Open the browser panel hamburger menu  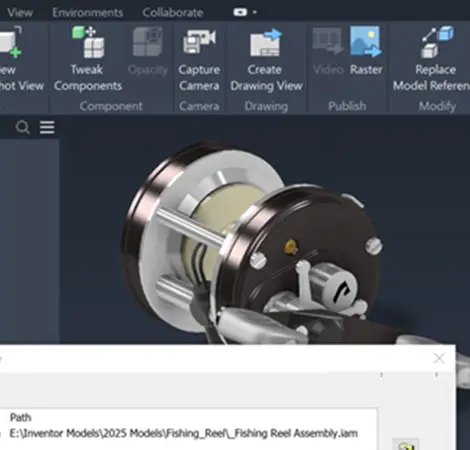point(47,127)
